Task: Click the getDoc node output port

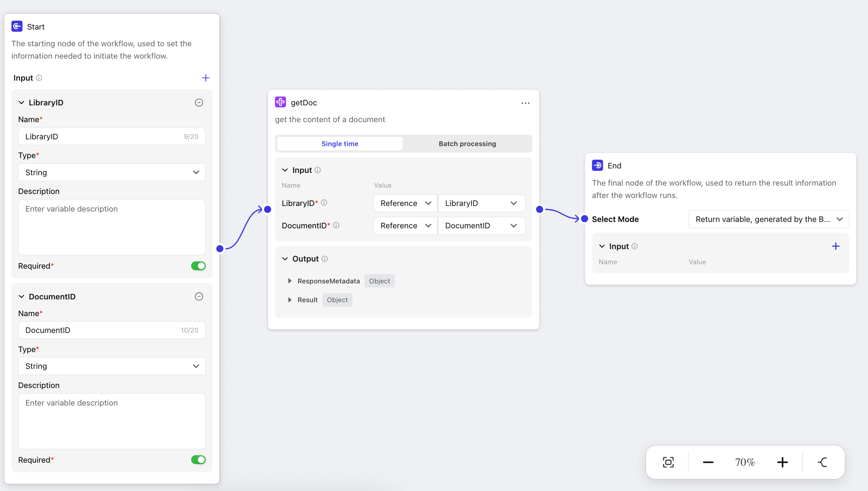Action: point(539,209)
